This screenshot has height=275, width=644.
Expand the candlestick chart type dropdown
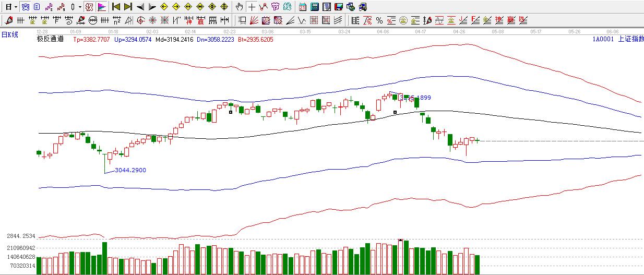point(79,7)
